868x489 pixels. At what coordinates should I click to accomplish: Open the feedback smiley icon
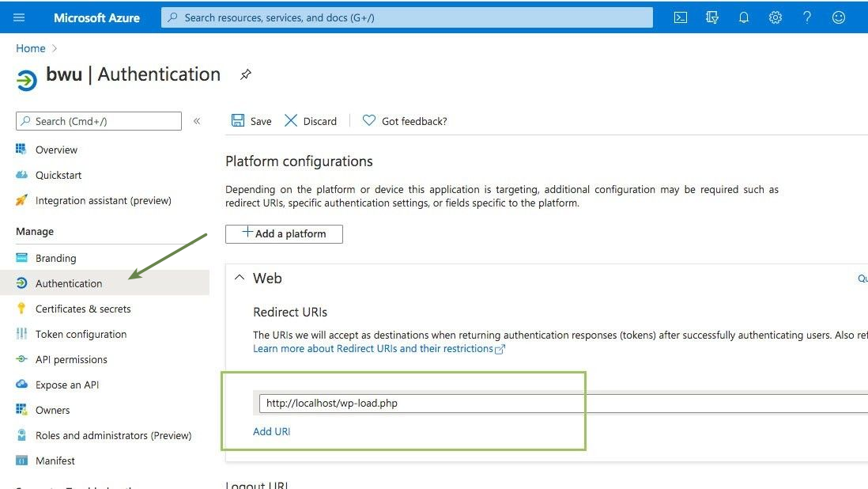(839, 17)
